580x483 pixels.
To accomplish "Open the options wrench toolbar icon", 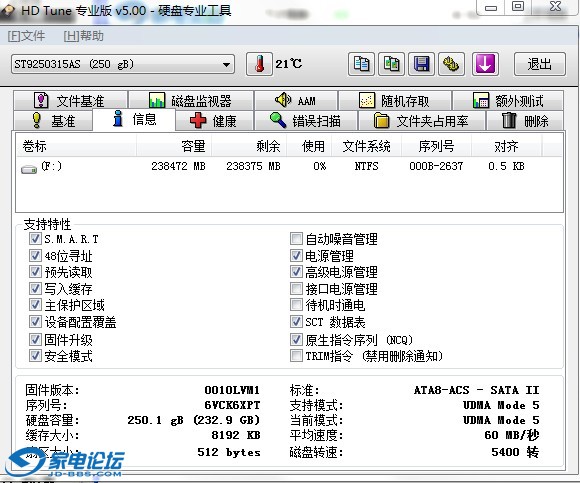I will (451, 64).
